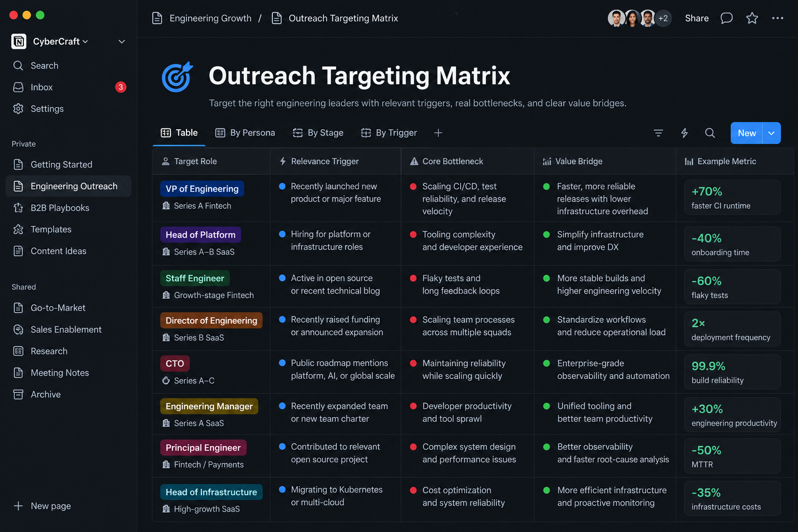Click the Head of Infrastructure role tag
This screenshot has height=532, width=798.
point(211,492)
